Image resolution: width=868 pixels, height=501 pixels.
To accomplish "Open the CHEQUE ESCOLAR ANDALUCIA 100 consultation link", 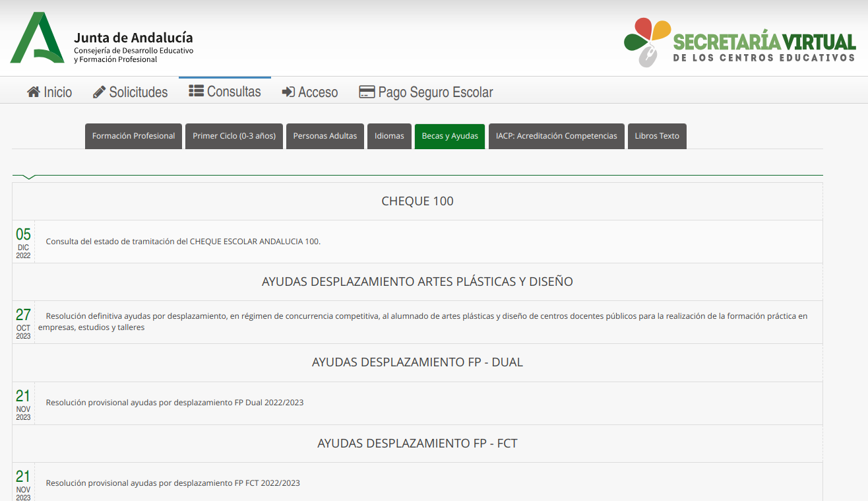I will click(x=183, y=242).
